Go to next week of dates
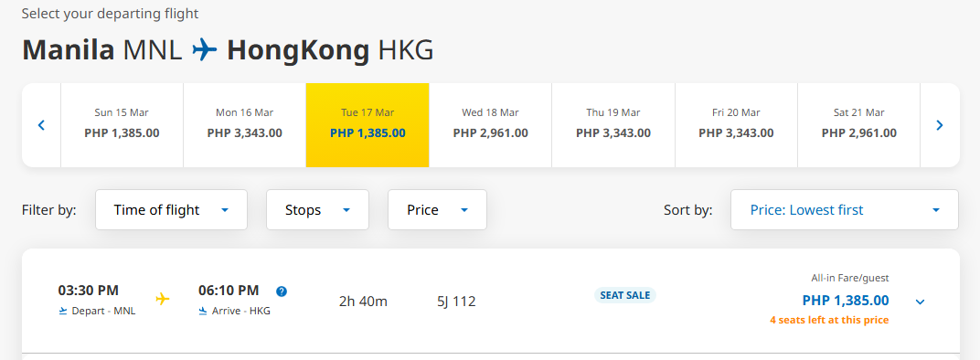980x360 pixels. (x=940, y=125)
